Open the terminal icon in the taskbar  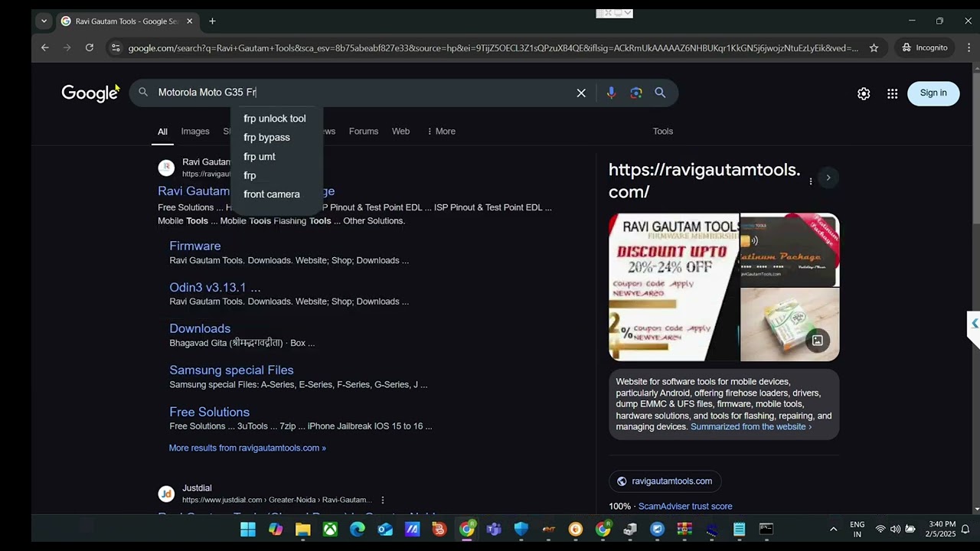[766, 529]
